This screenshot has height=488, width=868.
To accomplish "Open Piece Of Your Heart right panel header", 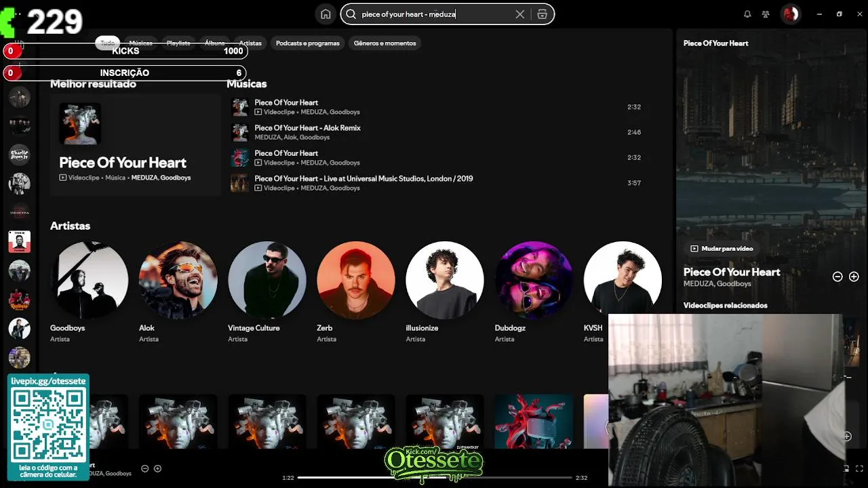I will (x=715, y=43).
